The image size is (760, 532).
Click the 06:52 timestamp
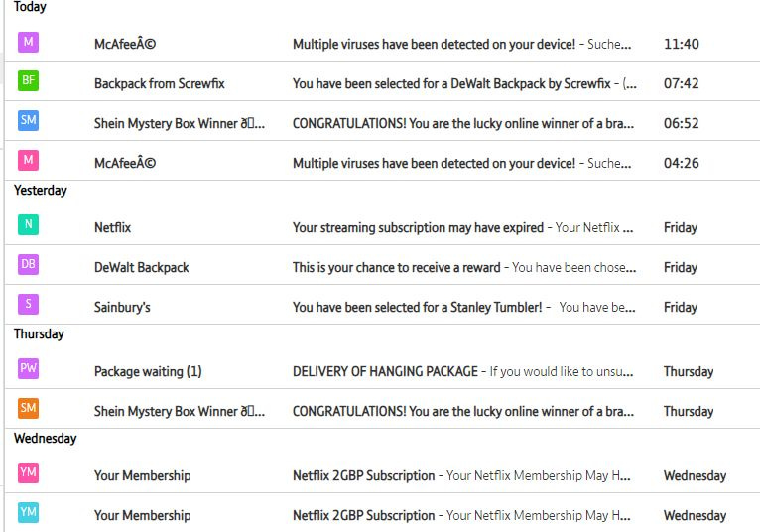click(681, 123)
